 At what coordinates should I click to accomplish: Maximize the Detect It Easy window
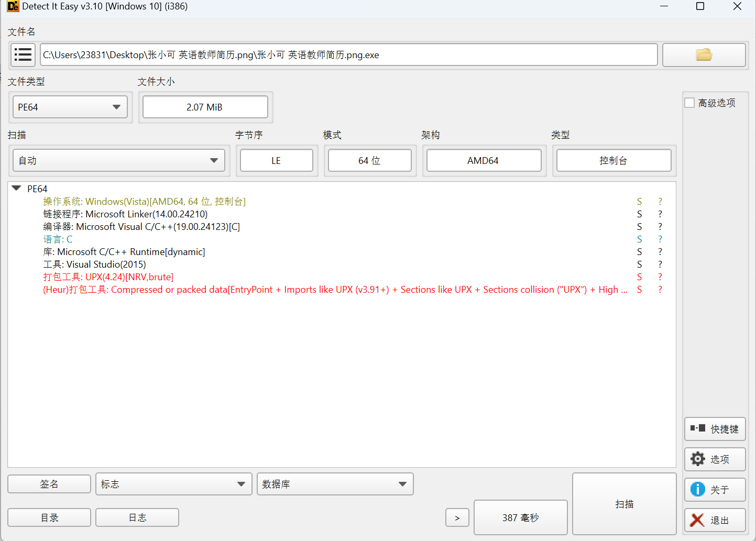(x=700, y=6)
